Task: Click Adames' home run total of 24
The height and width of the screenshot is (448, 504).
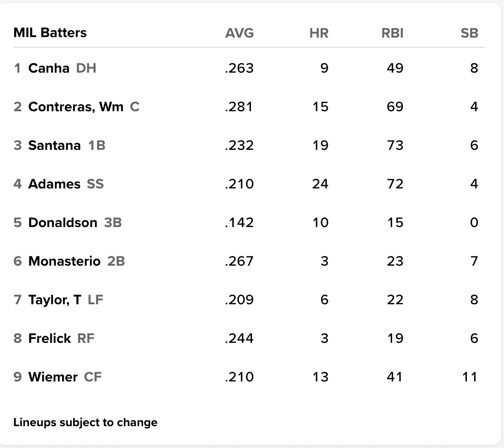Action: pos(320,184)
